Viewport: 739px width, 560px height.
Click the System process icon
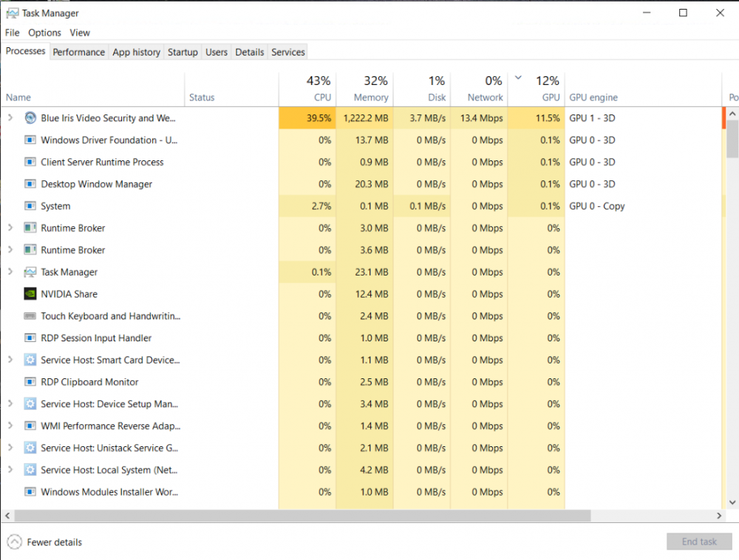[30, 206]
